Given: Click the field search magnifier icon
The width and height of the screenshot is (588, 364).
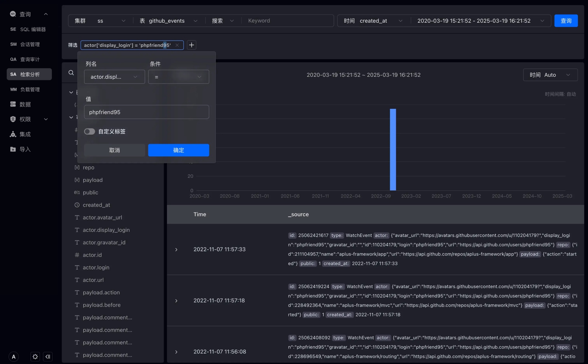Looking at the screenshot, I should [71, 73].
